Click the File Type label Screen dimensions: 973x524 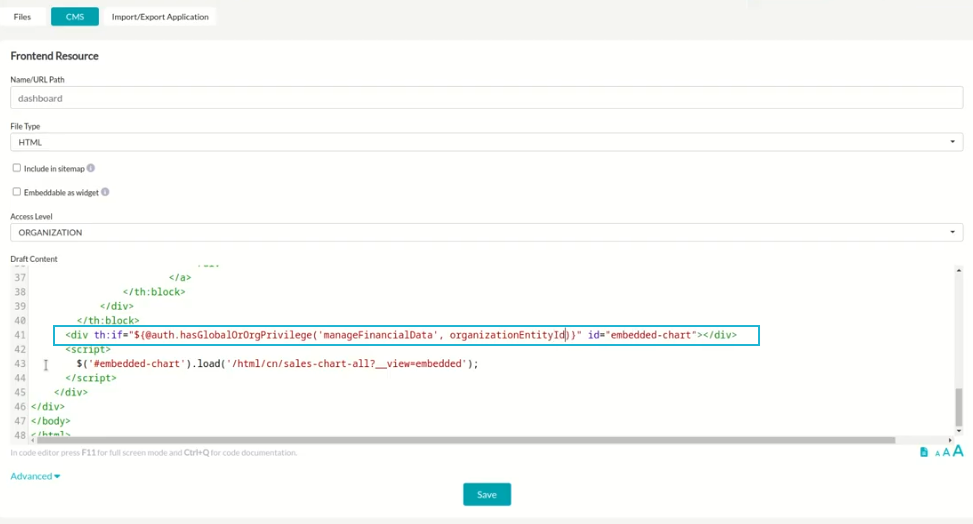coord(25,126)
